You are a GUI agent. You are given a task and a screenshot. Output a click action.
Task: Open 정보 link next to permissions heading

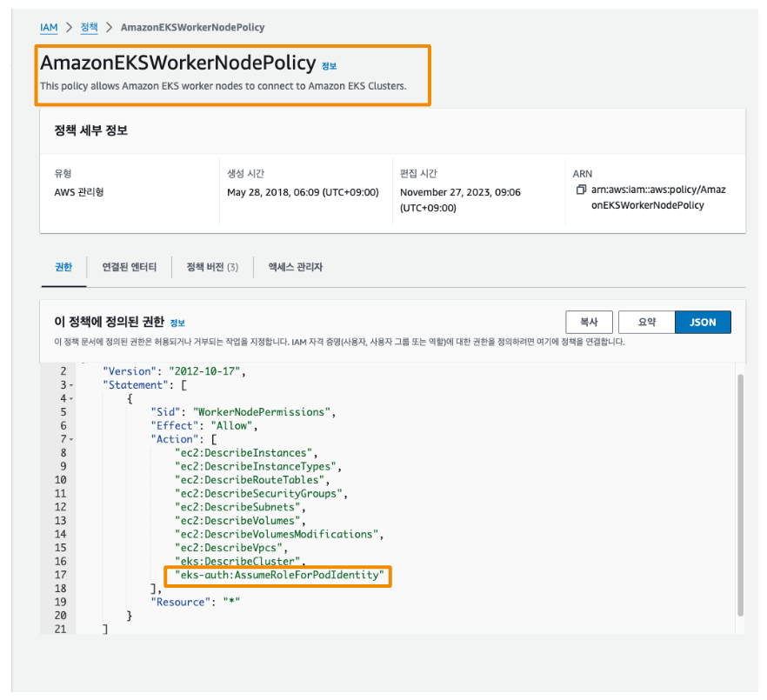177,323
